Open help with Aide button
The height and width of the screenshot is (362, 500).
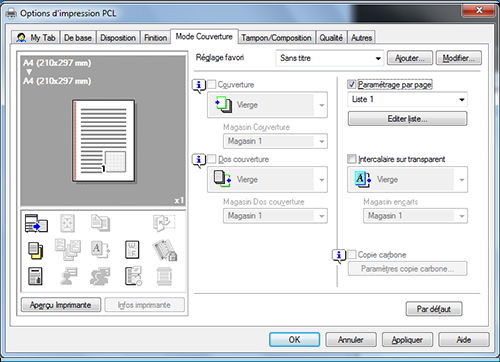click(464, 340)
